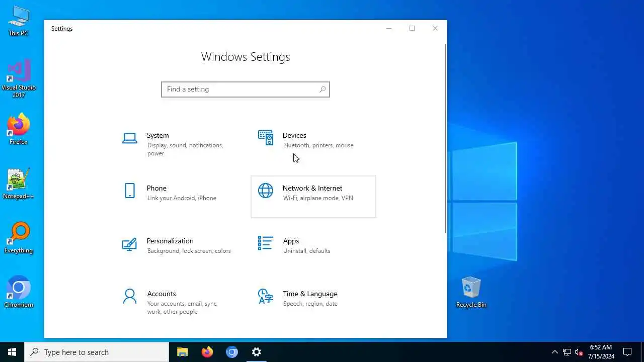Click the Accounts category title
This screenshot has width=644, height=362.
tap(162, 294)
